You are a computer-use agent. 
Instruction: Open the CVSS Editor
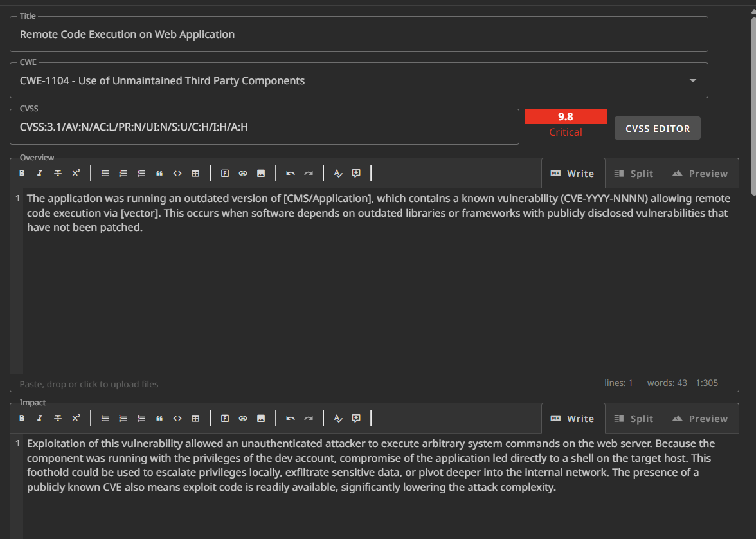pyautogui.click(x=657, y=128)
